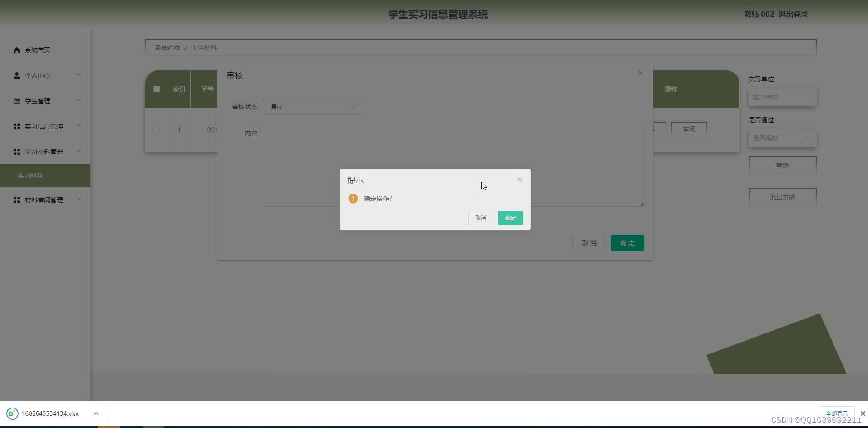This screenshot has height=428, width=868.
Task: Close the 审核 dialog with X
Action: coord(640,73)
